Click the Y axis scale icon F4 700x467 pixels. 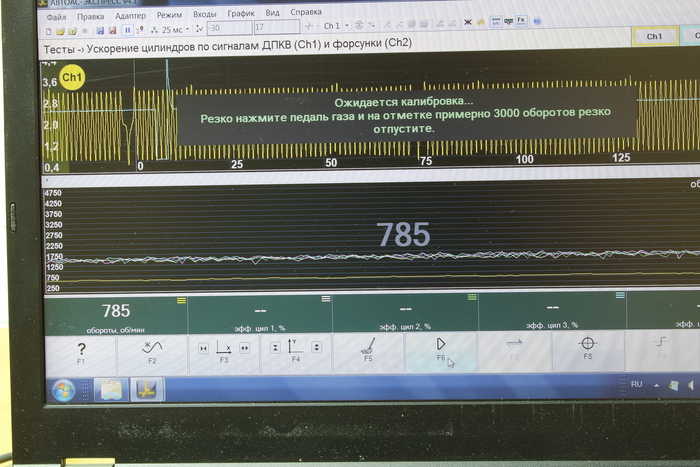296,347
